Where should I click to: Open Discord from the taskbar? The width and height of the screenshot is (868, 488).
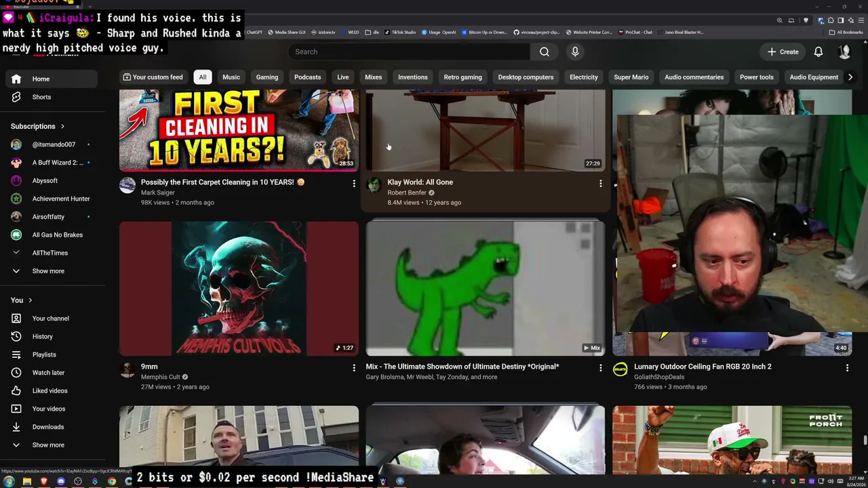click(x=61, y=481)
